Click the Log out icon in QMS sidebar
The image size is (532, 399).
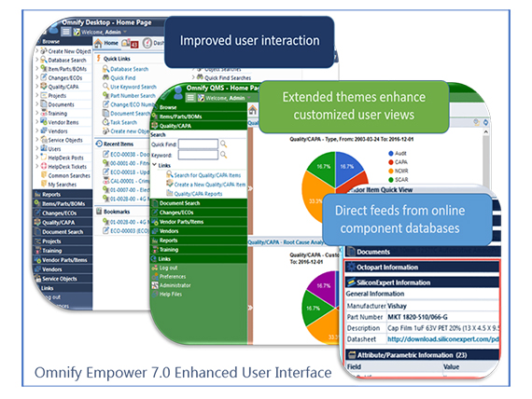[x=155, y=268]
